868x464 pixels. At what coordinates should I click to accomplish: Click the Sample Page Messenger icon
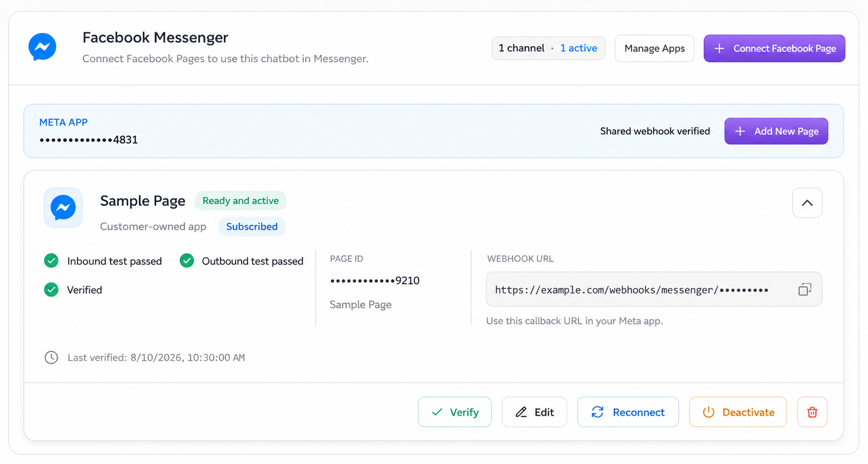(x=63, y=207)
